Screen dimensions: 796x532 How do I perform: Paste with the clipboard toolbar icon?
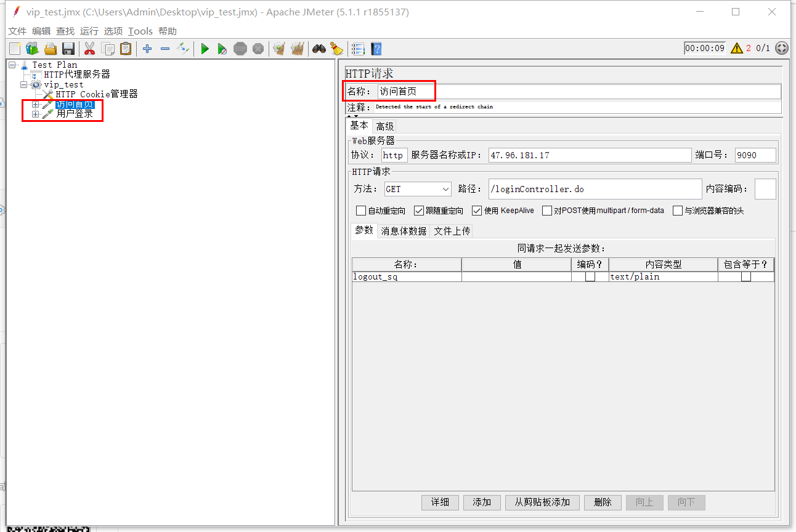pos(126,49)
